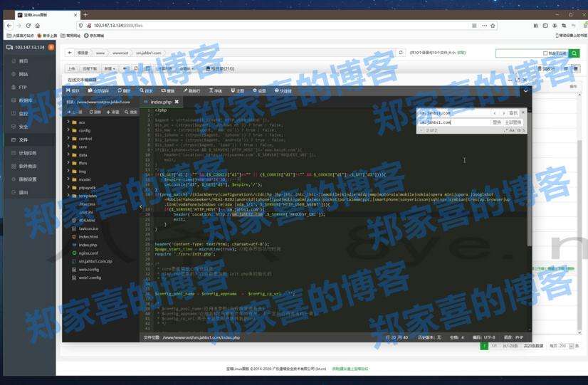Expand the data folder
Screen dimensions: 588x385
(68, 155)
